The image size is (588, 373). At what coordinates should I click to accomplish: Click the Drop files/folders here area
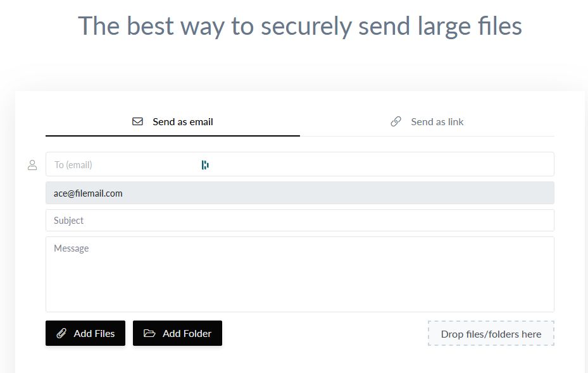pyautogui.click(x=491, y=334)
